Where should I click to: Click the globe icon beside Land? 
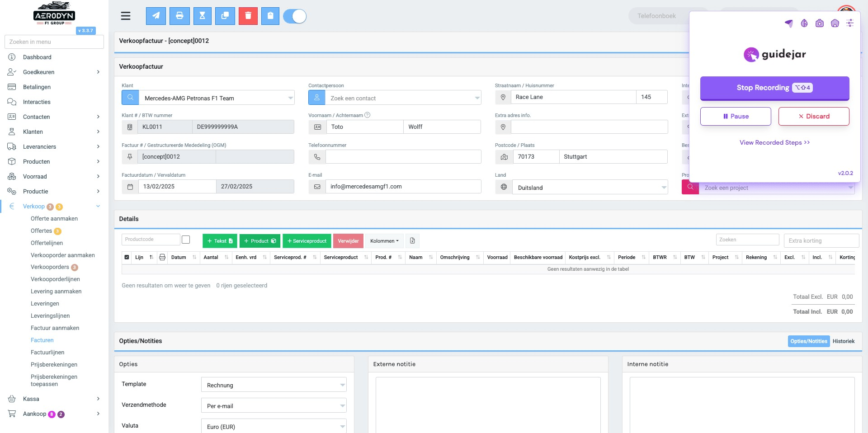[504, 187]
